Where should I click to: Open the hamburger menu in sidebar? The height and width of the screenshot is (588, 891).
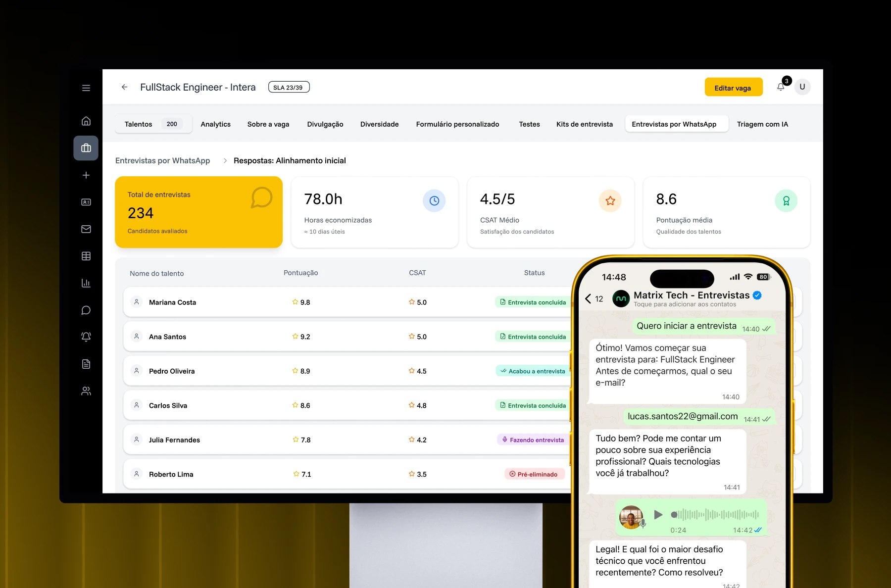[x=86, y=88]
